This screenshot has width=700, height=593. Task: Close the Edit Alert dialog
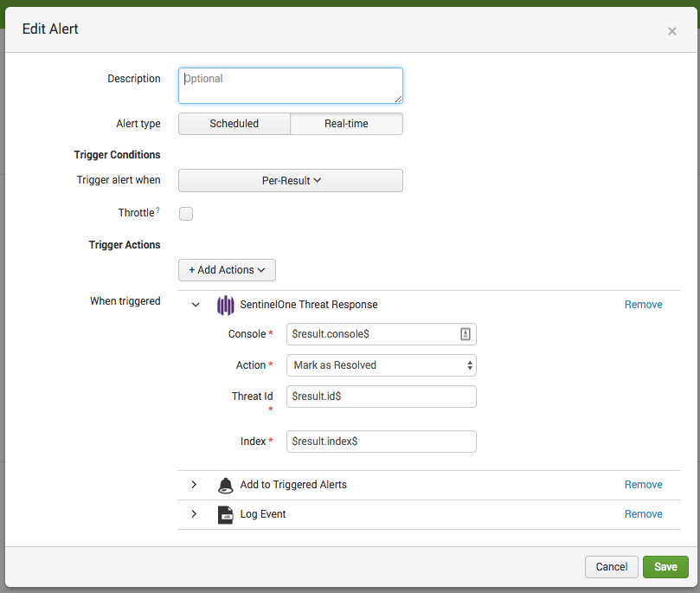click(671, 31)
